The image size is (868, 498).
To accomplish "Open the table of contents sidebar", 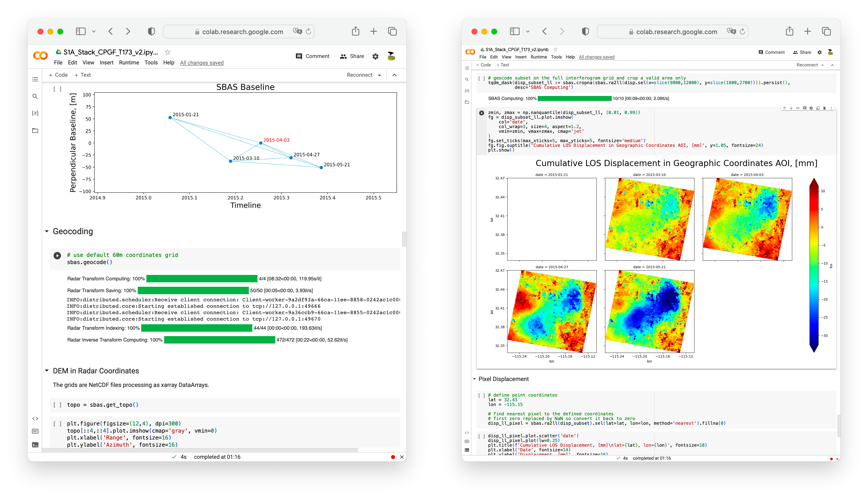I will (35, 79).
